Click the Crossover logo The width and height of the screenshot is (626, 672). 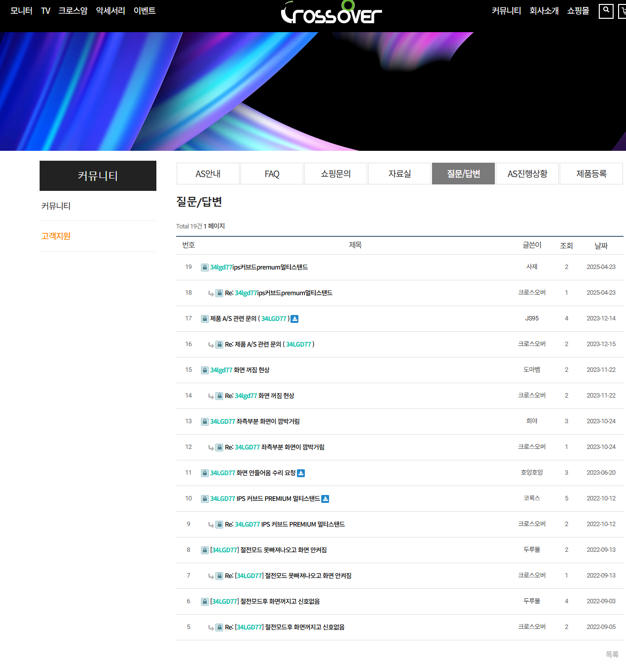[x=331, y=13]
